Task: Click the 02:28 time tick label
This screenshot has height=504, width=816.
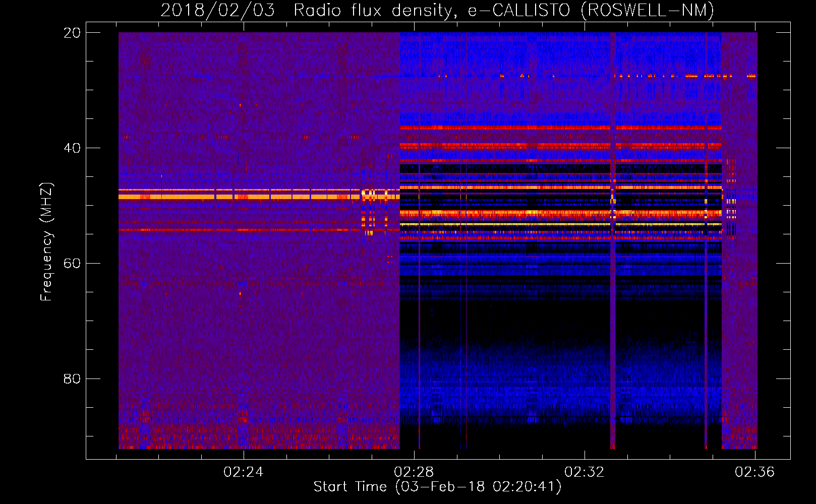Action: click(x=414, y=472)
